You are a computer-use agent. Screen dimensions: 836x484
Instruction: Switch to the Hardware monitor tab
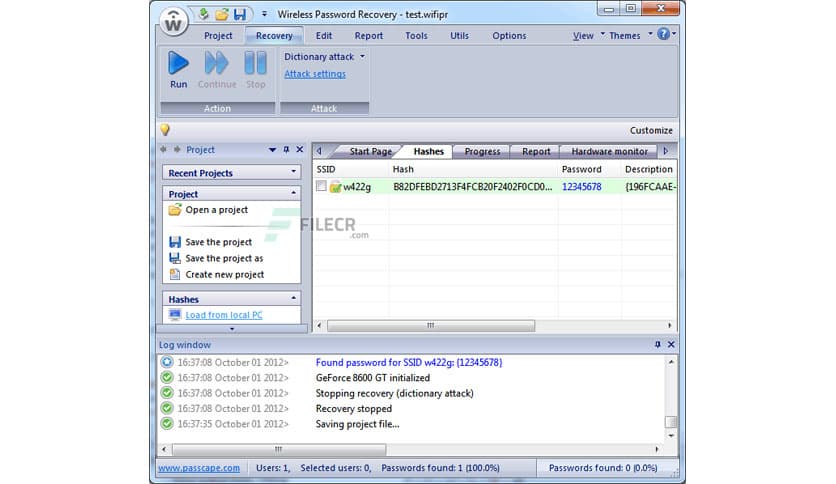coord(609,151)
